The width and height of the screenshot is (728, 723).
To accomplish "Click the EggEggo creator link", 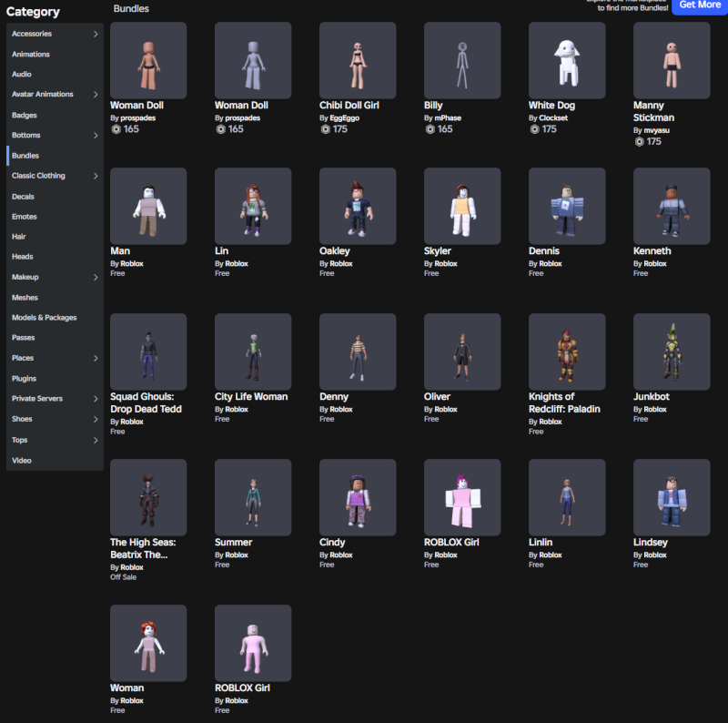I will point(345,118).
